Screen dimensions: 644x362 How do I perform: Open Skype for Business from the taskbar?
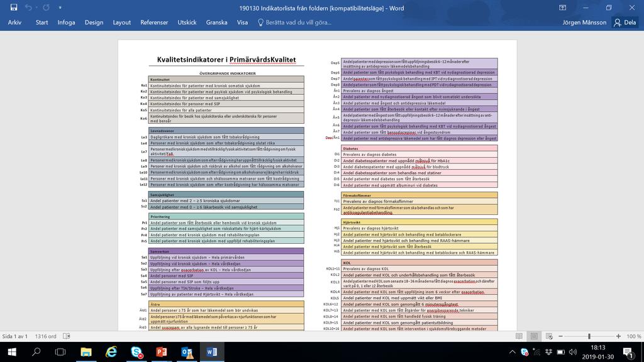coord(136,352)
